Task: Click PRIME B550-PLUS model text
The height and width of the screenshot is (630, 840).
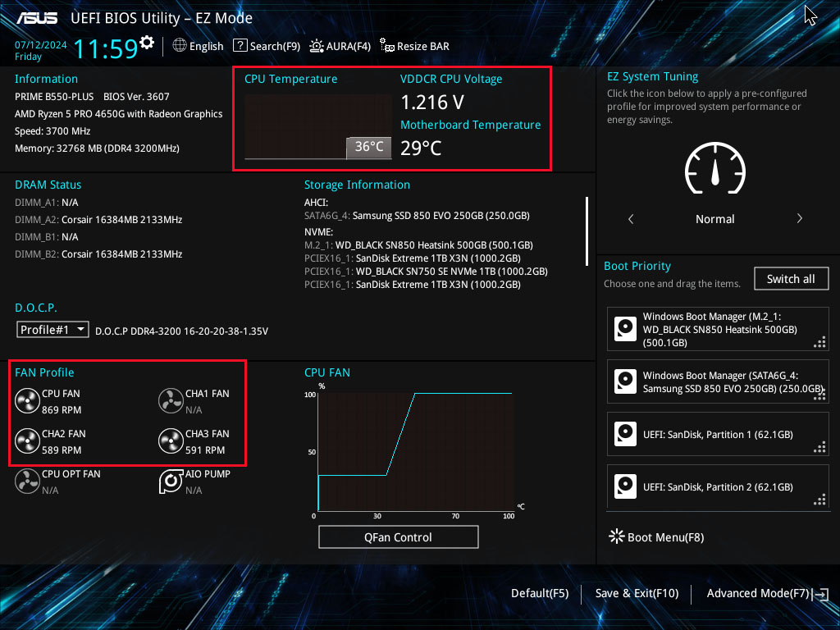Action: coord(54,97)
